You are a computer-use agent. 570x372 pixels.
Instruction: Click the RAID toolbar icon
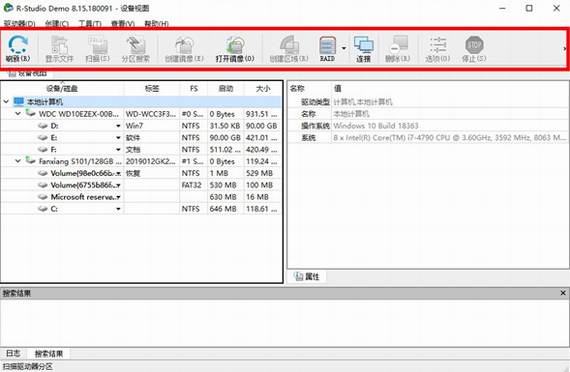click(x=327, y=48)
